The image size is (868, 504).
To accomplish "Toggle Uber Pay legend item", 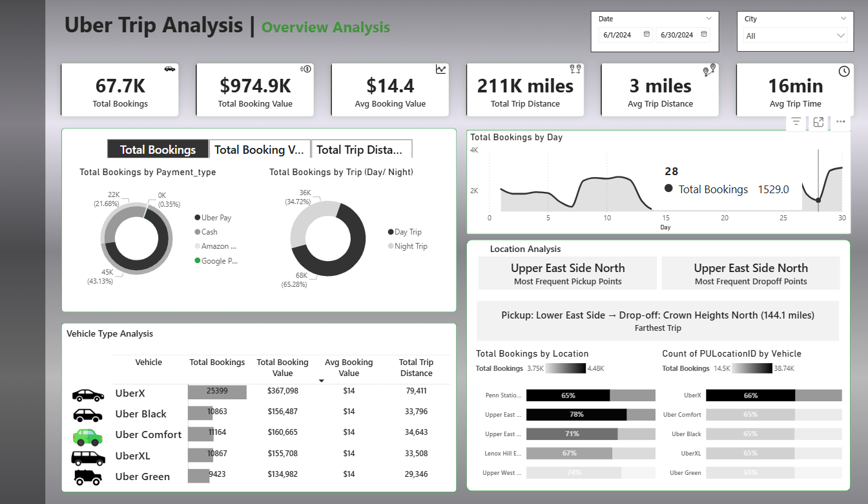I will [215, 218].
